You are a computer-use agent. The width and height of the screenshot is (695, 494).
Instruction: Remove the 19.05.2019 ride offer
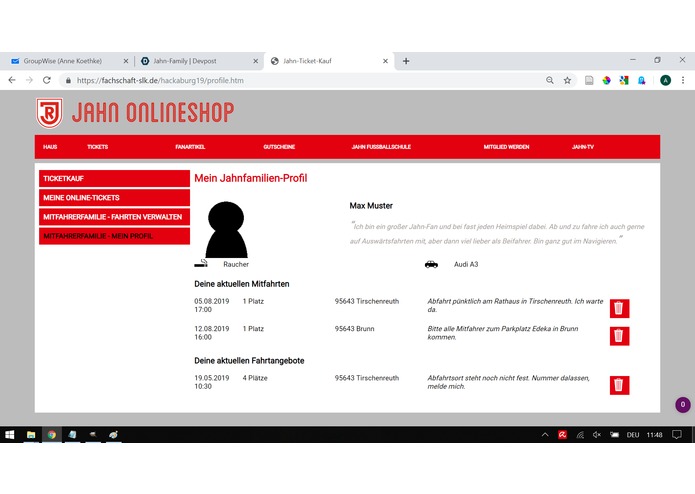pos(619,385)
